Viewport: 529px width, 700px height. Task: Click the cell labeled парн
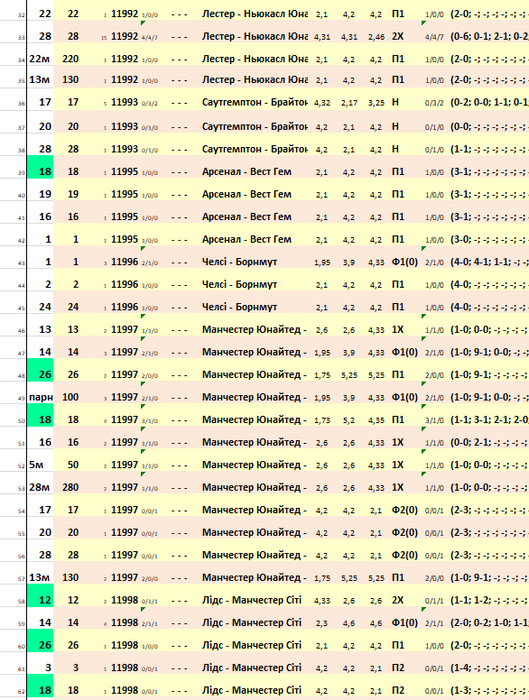(40, 397)
